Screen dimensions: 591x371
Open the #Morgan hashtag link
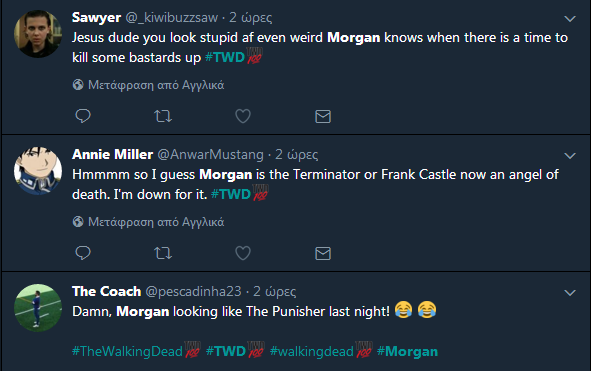(407, 351)
